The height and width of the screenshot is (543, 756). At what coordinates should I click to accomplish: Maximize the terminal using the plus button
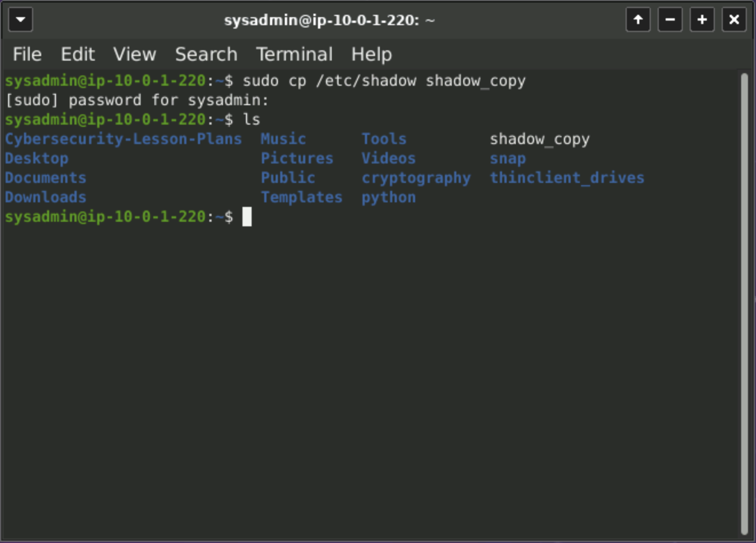click(702, 20)
